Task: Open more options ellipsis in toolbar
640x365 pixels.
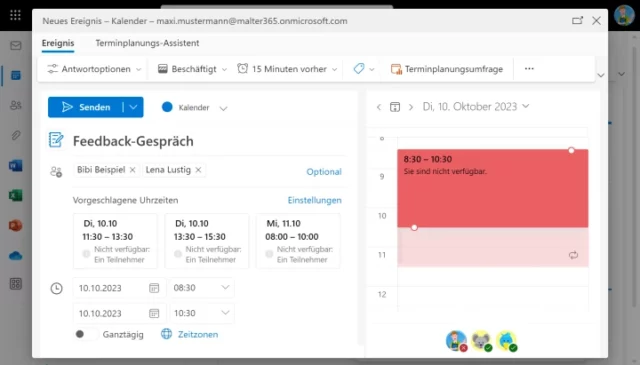Action: [x=529, y=69]
